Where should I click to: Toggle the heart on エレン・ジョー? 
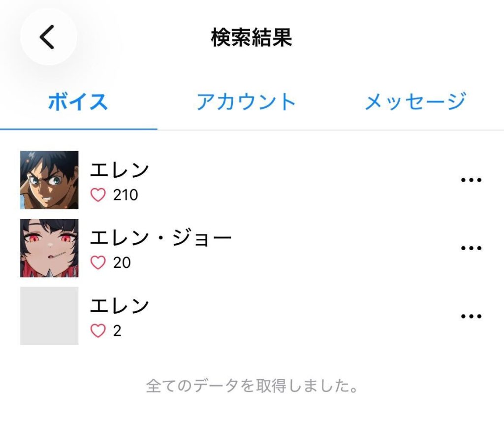[x=98, y=263]
